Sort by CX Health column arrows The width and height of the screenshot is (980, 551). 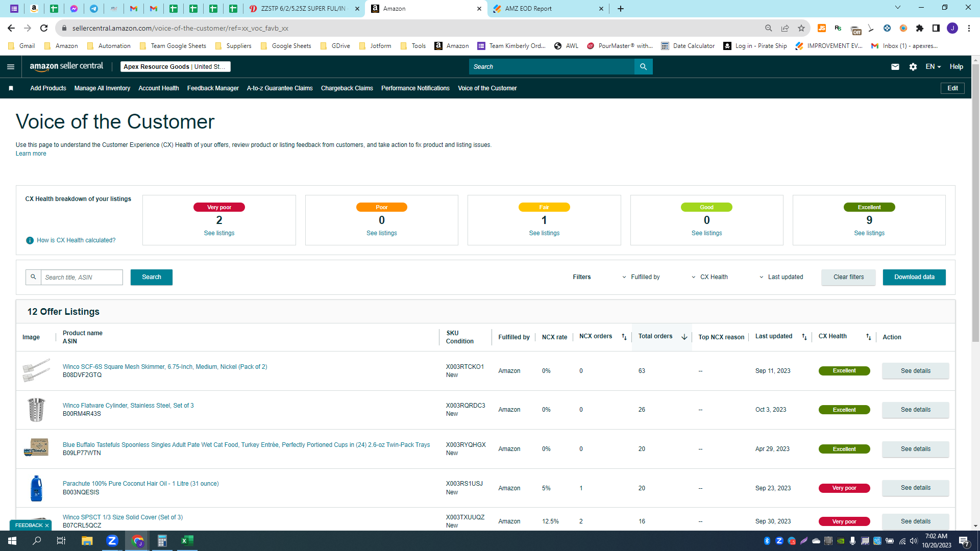(x=869, y=337)
